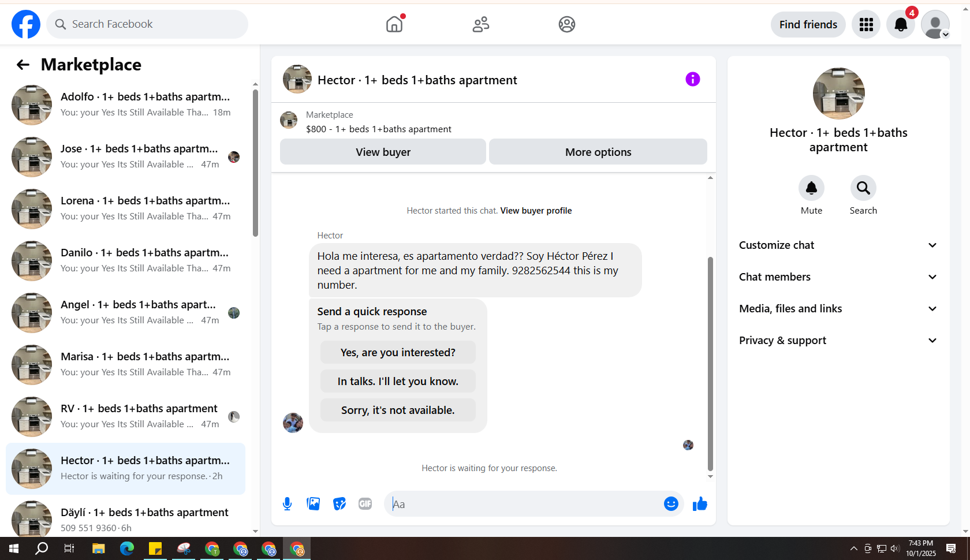Open Sticky Notes from taskbar
970x560 pixels.
[155, 548]
